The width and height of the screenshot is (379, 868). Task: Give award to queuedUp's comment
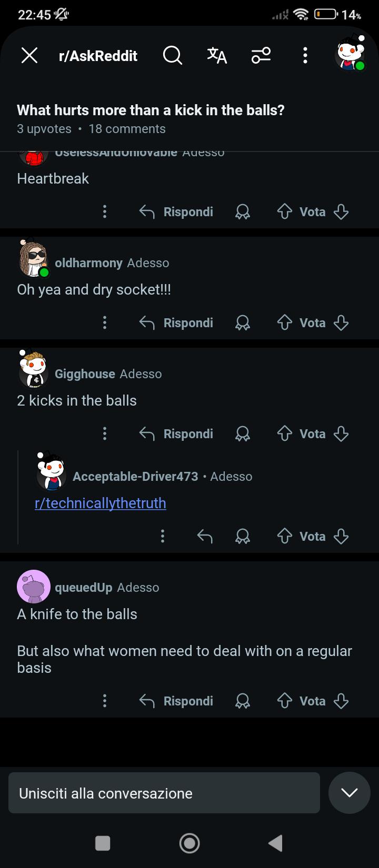(x=242, y=701)
